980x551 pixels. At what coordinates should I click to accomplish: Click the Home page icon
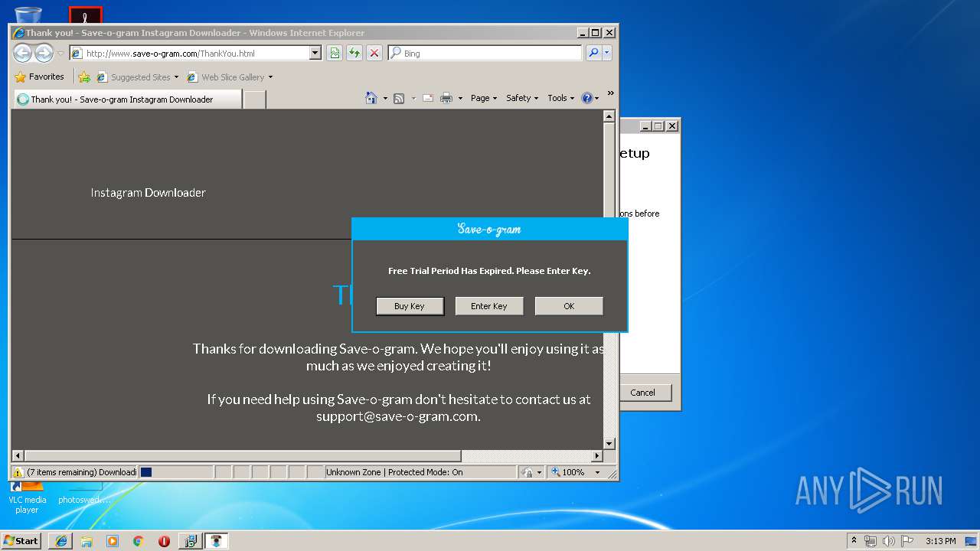[x=371, y=98]
